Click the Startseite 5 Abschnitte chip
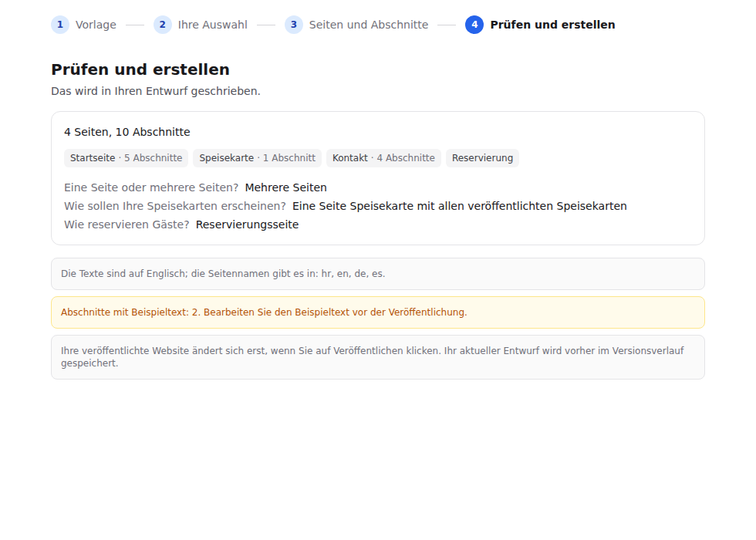The height and width of the screenshot is (540, 756). coord(126,158)
